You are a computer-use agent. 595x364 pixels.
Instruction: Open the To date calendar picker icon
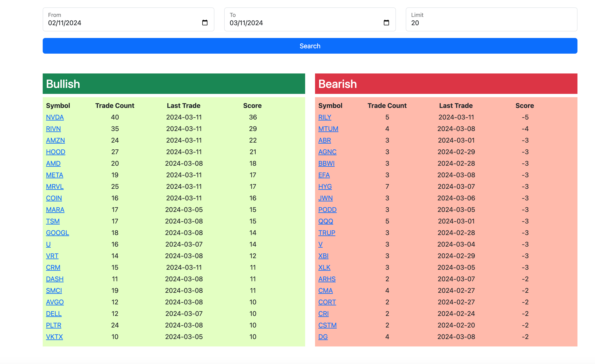click(x=386, y=23)
